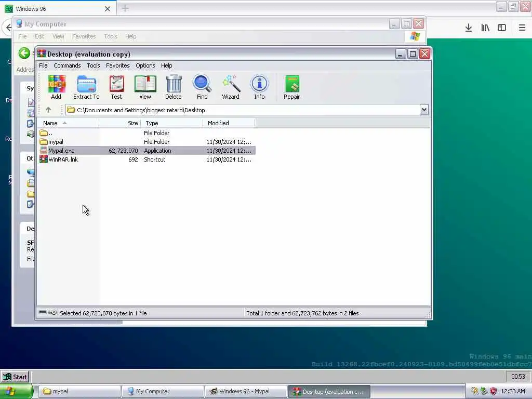Open WinRAR Commands menu
Screen dimensions: 532x399
(67, 65)
